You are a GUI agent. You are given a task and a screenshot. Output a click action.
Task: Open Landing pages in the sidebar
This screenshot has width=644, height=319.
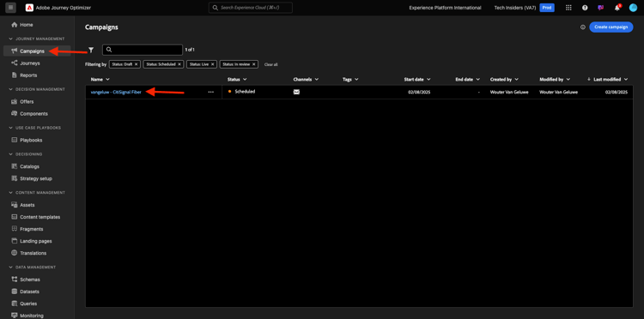tap(37, 241)
